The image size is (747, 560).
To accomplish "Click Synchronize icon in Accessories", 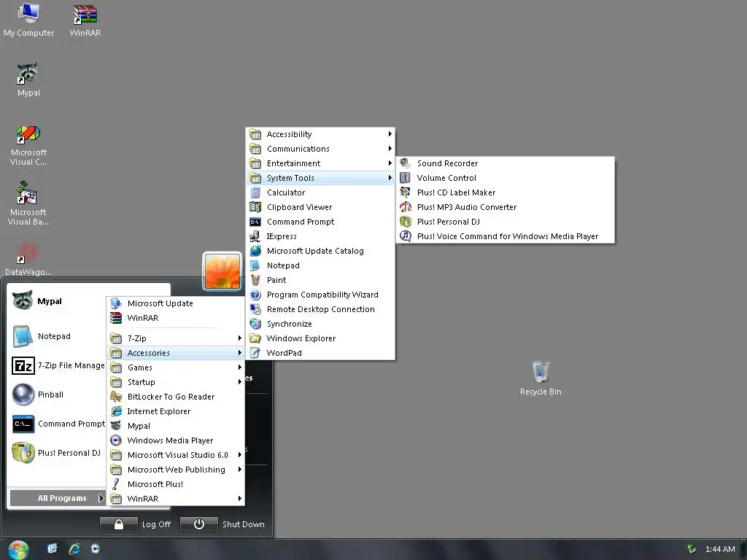I will coord(255,324).
